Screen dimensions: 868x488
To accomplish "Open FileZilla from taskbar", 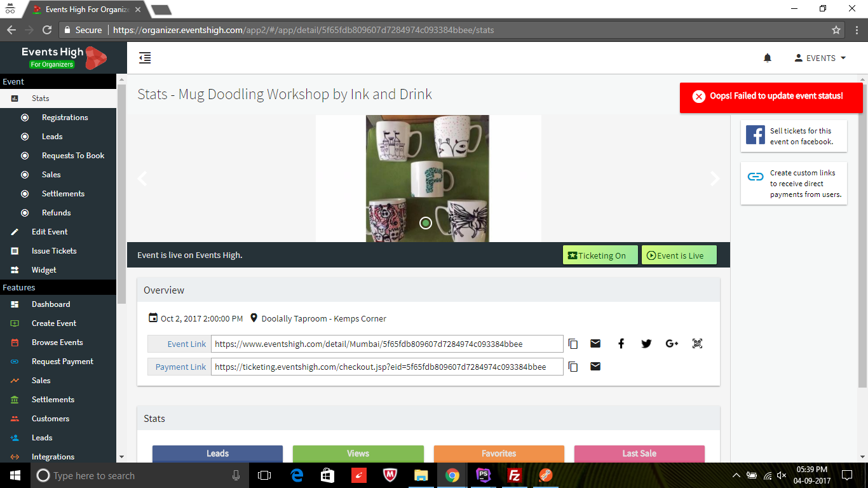I will [x=515, y=475].
